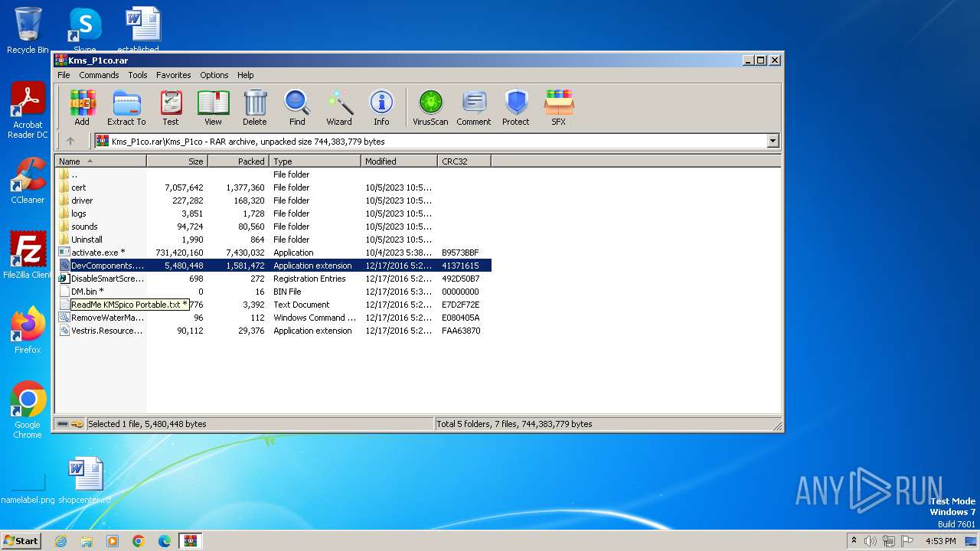The image size is (980, 551).
Task: Select DisableSmartScreen registry file
Action: click(273, 279)
